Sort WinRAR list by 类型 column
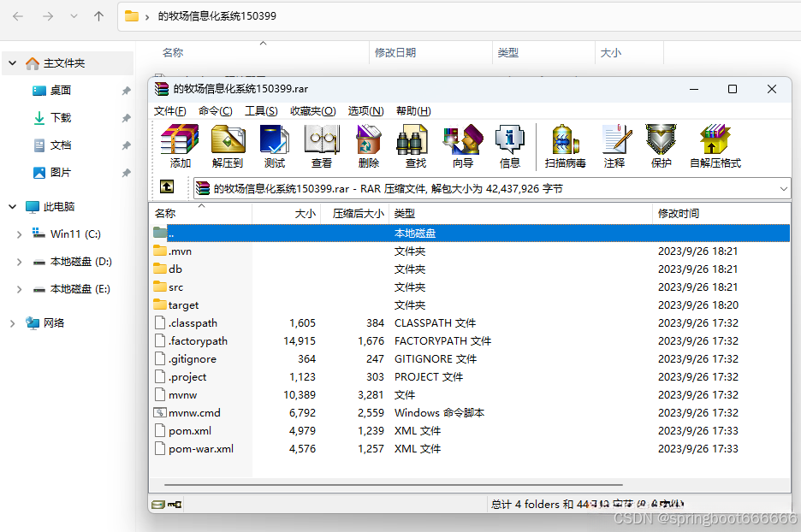This screenshot has height=532, width=801. (x=520, y=214)
